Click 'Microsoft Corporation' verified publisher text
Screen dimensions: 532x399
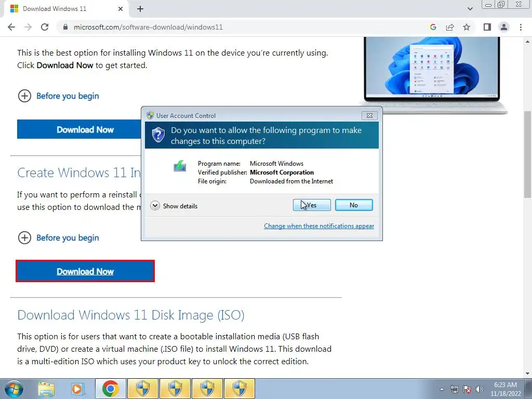pyautogui.click(x=282, y=172)
